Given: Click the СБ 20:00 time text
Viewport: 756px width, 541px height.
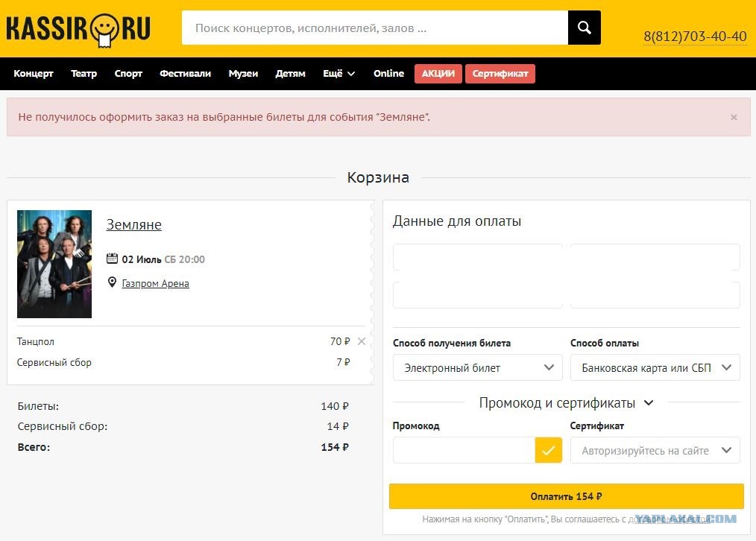Looking at the screenshot, I should pyautogui.click(x=185, y=259).
